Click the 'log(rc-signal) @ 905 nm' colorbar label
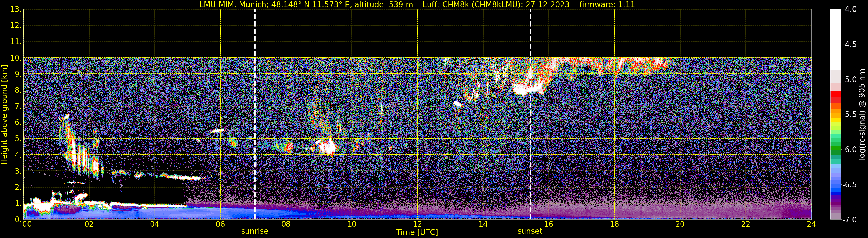Image resolution: width=868 pixels, height=238 pixels. point(862,114)
